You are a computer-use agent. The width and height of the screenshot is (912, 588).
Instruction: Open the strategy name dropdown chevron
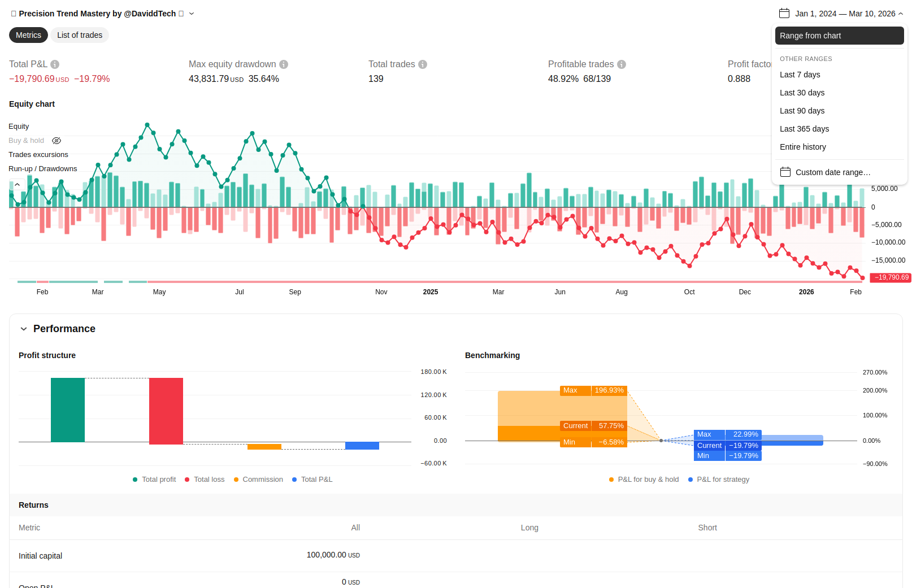(192, 14)
